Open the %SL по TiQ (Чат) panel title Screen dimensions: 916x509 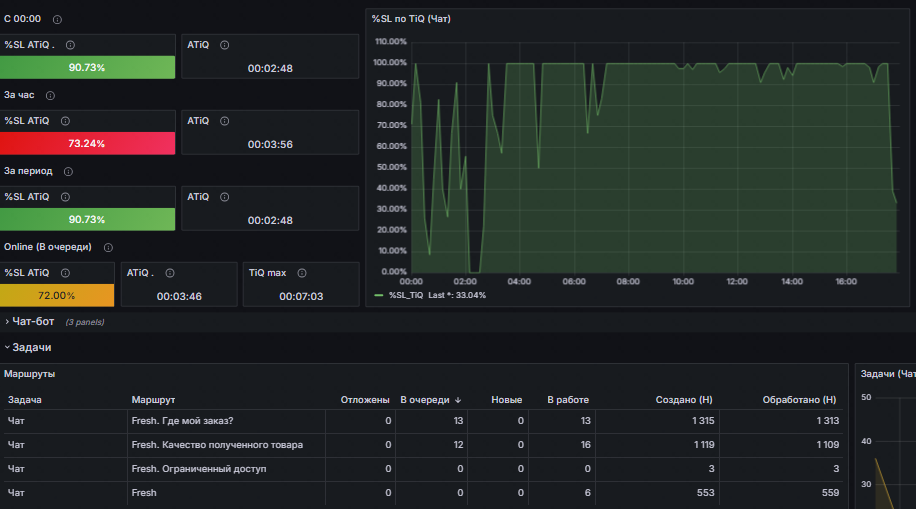pyautogui.click(x=411, y=19)
